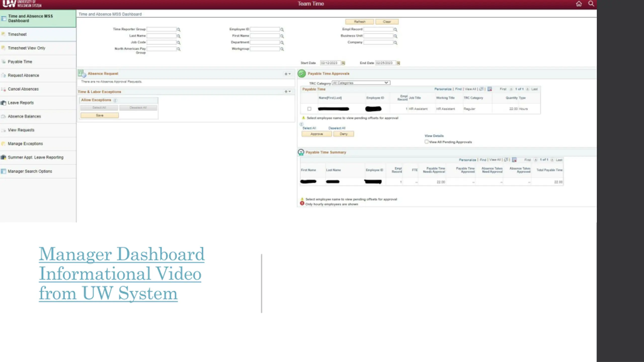644x362 pixels.
Task: Click the End Date input field
Action: 385,63
